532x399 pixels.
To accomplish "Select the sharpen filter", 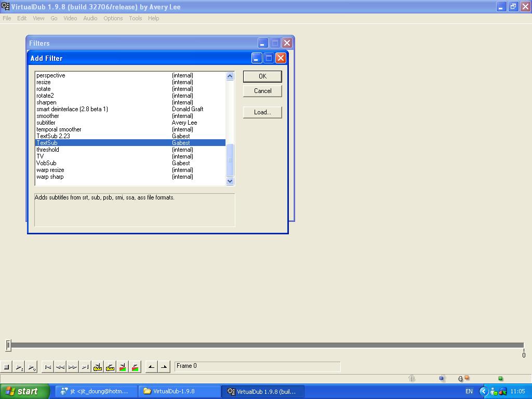I will pos(130,102).
